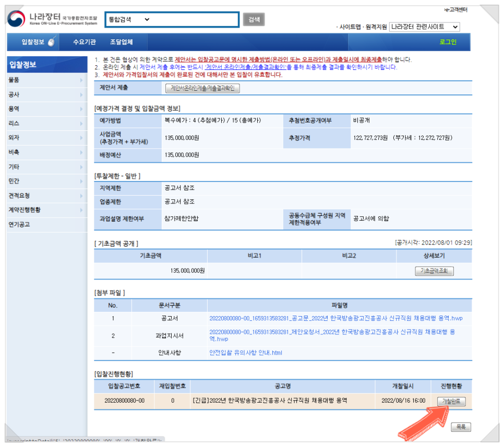Image resolution: width=504 pixels, height=447 pixels.
Task: Expand the 기타 arrow icon
Action: click(81, 167)
